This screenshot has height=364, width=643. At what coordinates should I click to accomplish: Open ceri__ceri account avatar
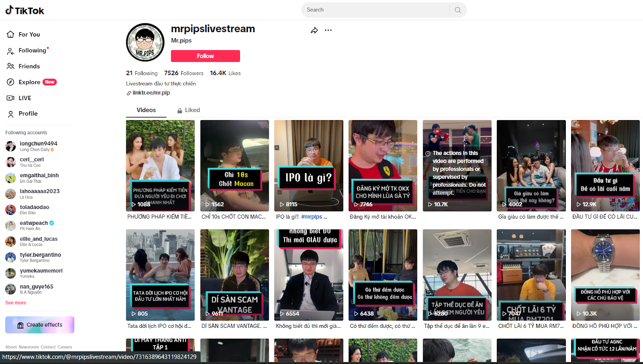coord(11,162)
